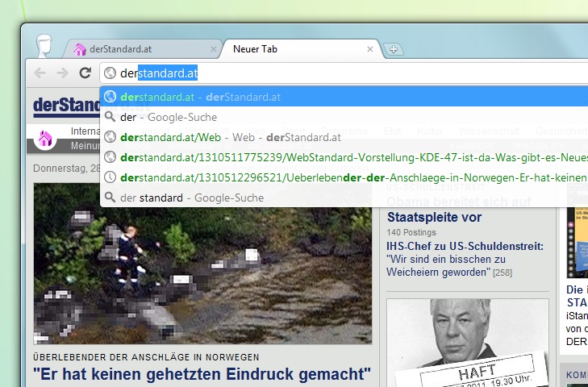
Task: Open the 'Staatspleite vor' headline
Action: point(434,217)
